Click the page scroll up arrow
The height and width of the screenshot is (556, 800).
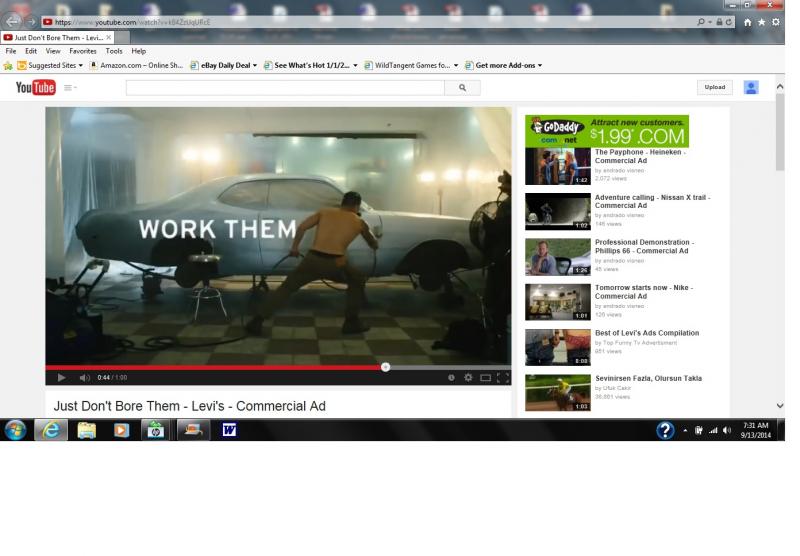click(x=780, y=87)
